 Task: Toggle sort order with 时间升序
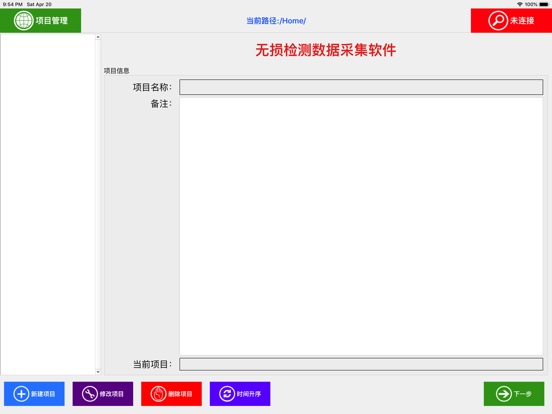pos(240,394)
